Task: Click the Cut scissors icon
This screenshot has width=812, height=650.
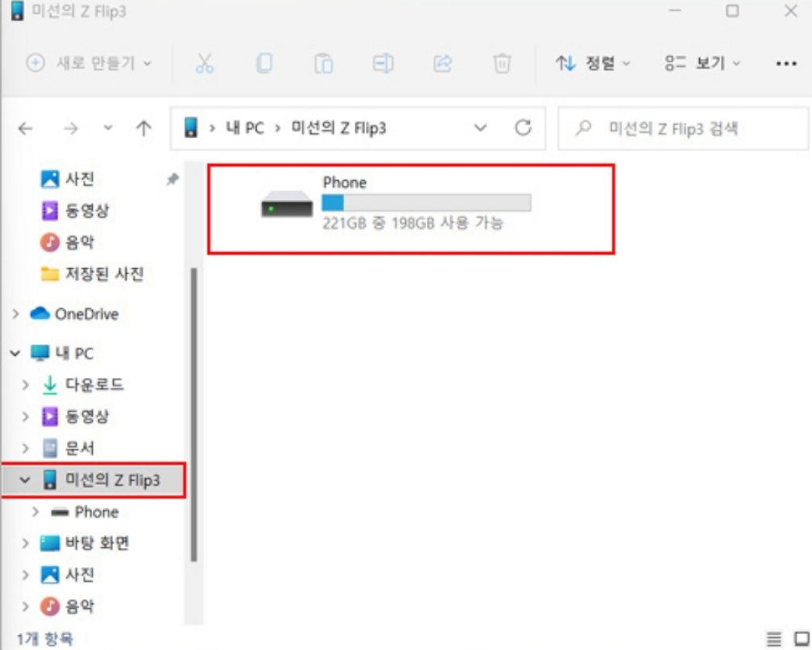Action: (x=205, y=63)
